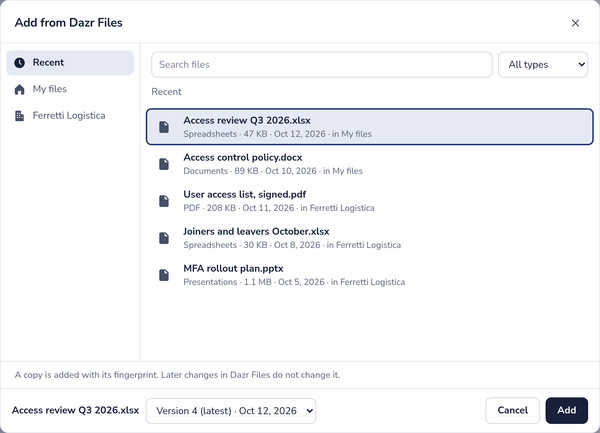This screenshot has width=600, height=433.
Task: Select the MFA rollout plan.pptx file name
Action: coord(233,269)
